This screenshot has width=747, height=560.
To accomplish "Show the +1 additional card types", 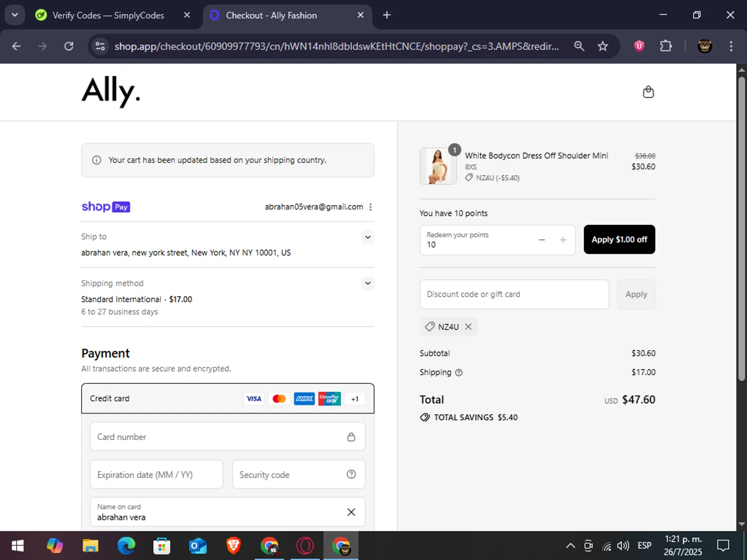I will tap(355, 399).
